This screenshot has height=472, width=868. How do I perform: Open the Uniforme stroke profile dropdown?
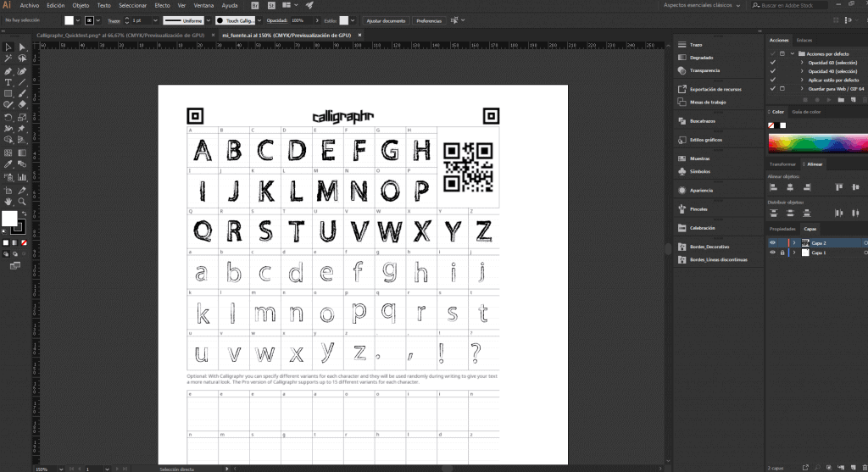(x=209, y=20)
